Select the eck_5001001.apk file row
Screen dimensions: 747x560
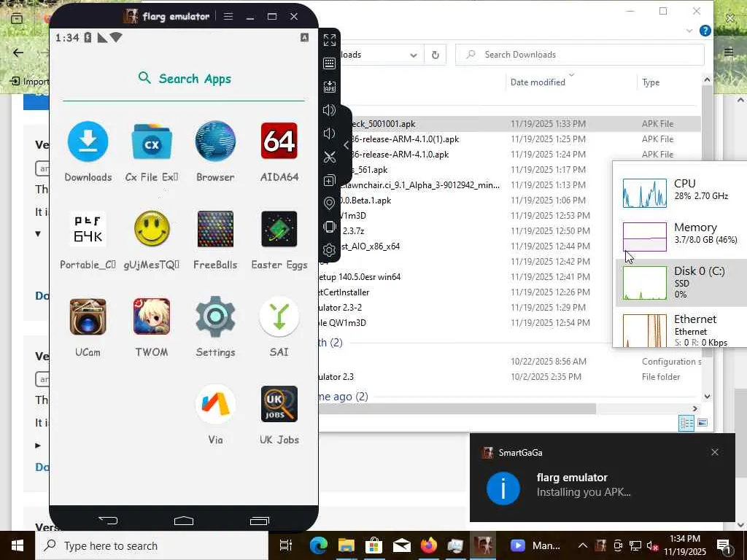pyautogui.click(x=510, y=124)
